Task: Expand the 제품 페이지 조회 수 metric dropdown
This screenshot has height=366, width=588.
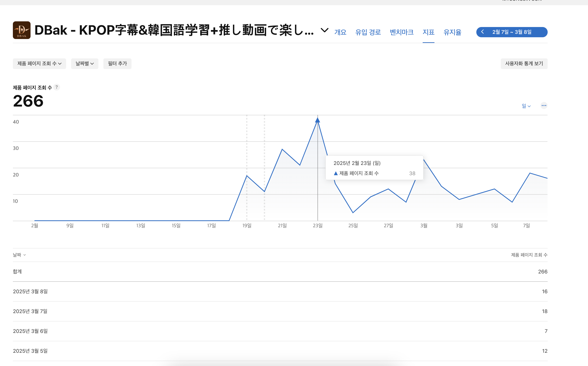Action: [39, 64]
